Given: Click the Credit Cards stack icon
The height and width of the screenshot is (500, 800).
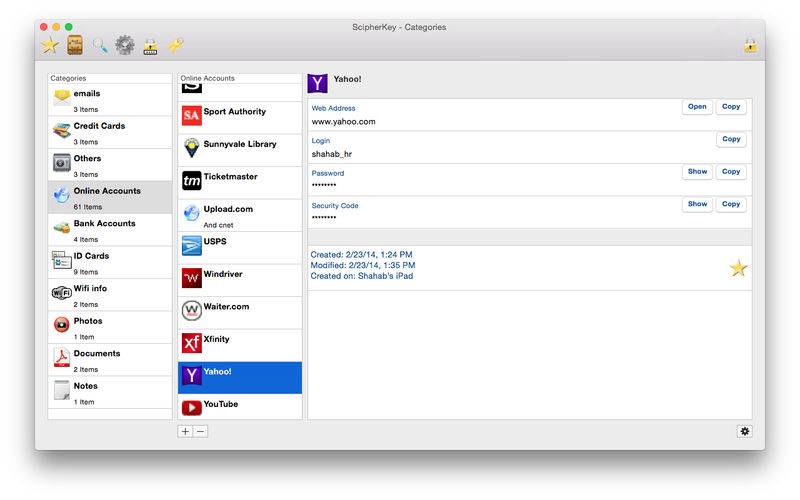Looking at the screenshot, I should (x=62, y=131).
